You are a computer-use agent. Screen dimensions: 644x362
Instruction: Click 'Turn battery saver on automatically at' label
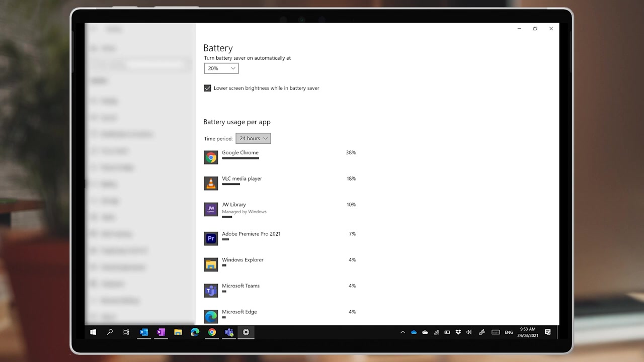coord(247,58)
